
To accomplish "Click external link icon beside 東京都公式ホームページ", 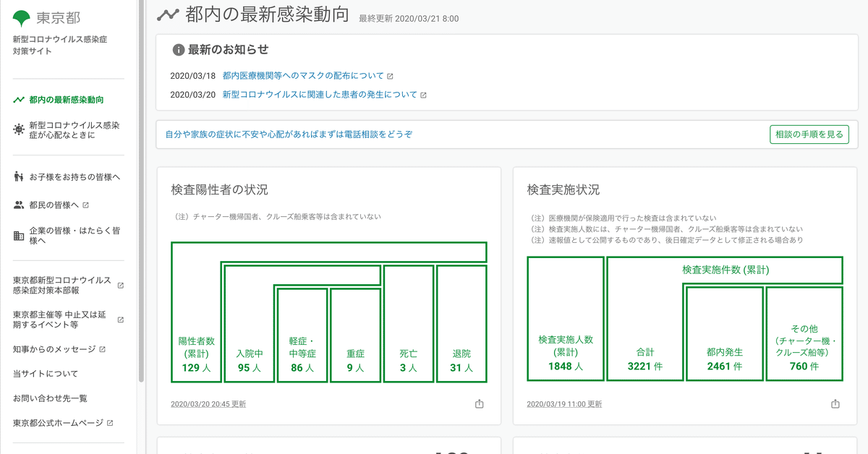I will tap(109, 423).
